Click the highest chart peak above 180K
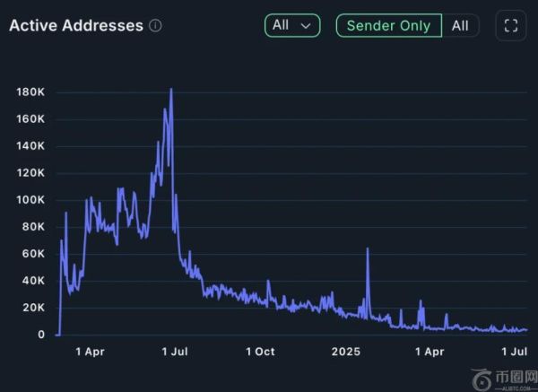The width and height of the screenshot is (538, 392). [171, 90]
